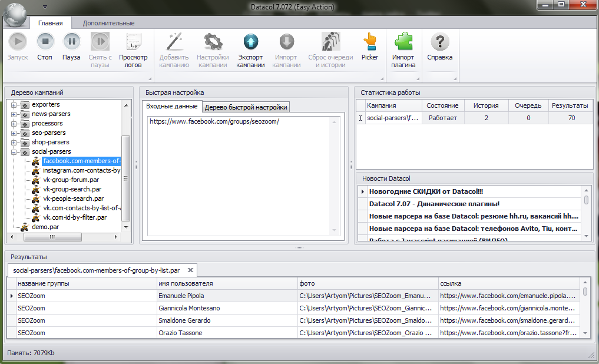Select vk-group-forum.par campaign

(x=71, y=180)
